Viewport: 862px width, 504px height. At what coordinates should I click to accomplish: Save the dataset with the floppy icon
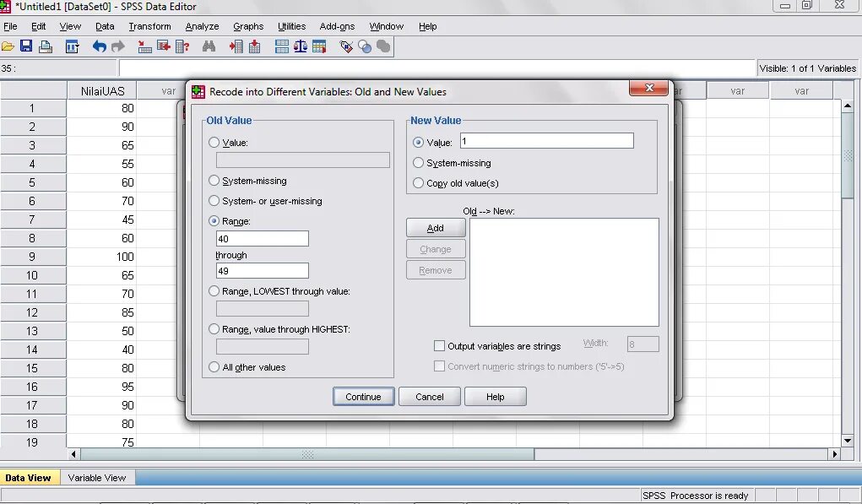(26, 46)
